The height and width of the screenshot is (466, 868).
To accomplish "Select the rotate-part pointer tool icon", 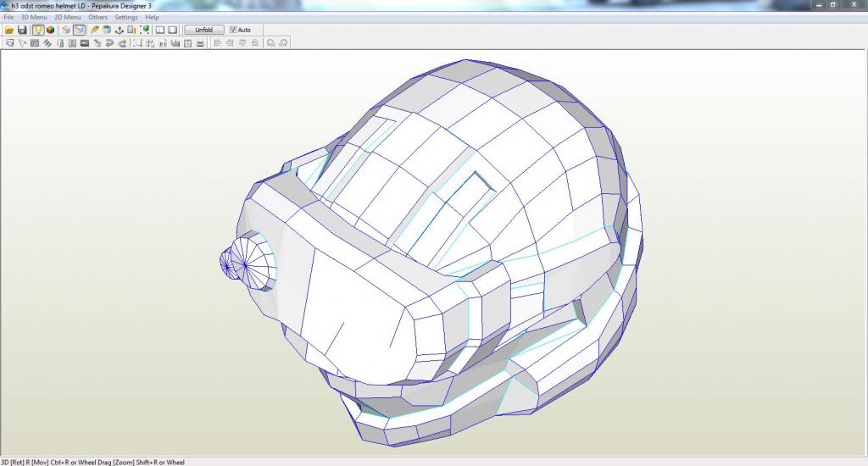I will coord(22,43).
